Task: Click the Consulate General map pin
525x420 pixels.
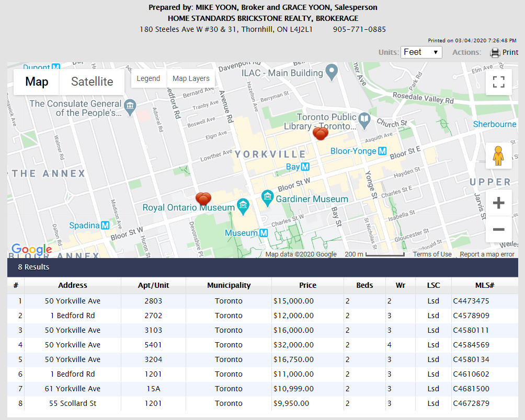Action: pyautogui.click(x=130, y=107)
